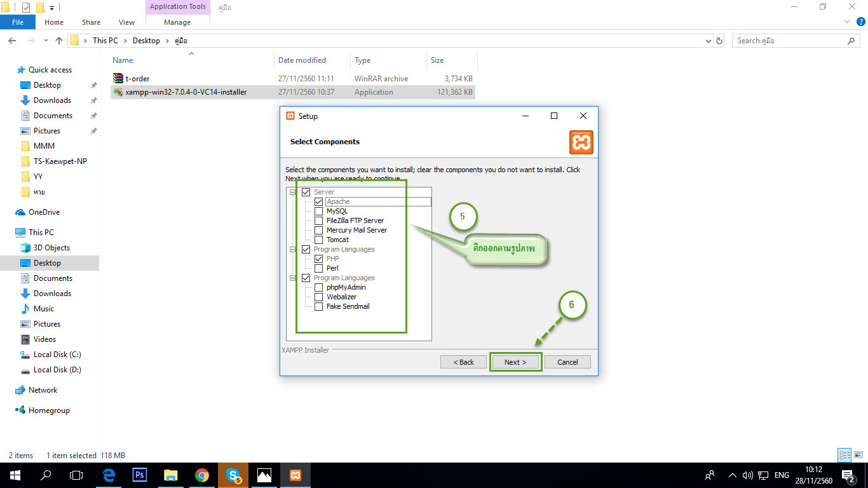Enable the FileZilla FTP Server checkbox
Viewport: 868px width, 488px height.
[x=319, y=220]
